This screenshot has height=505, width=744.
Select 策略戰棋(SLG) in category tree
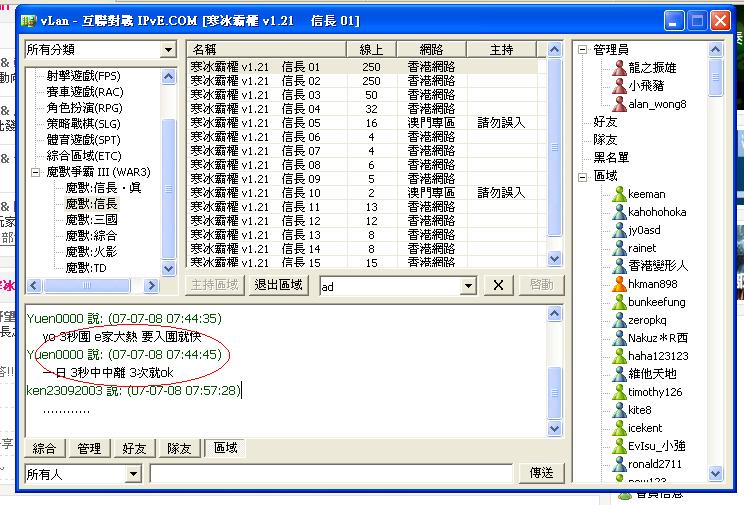(x=84, y=124)
